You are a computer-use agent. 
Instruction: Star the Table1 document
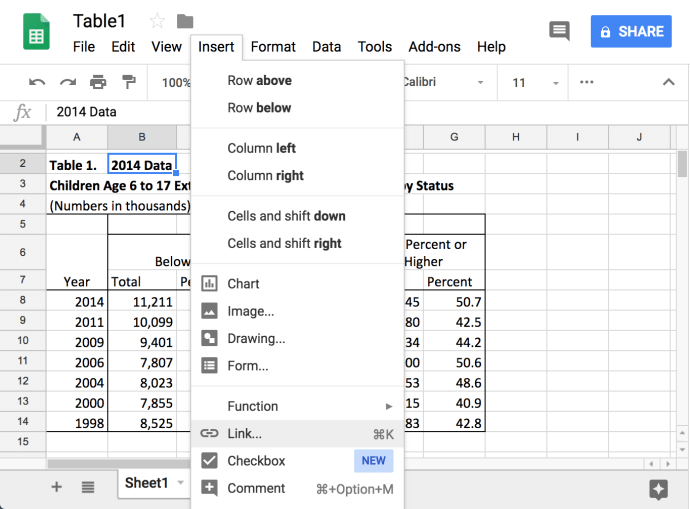tap(157, 21)
